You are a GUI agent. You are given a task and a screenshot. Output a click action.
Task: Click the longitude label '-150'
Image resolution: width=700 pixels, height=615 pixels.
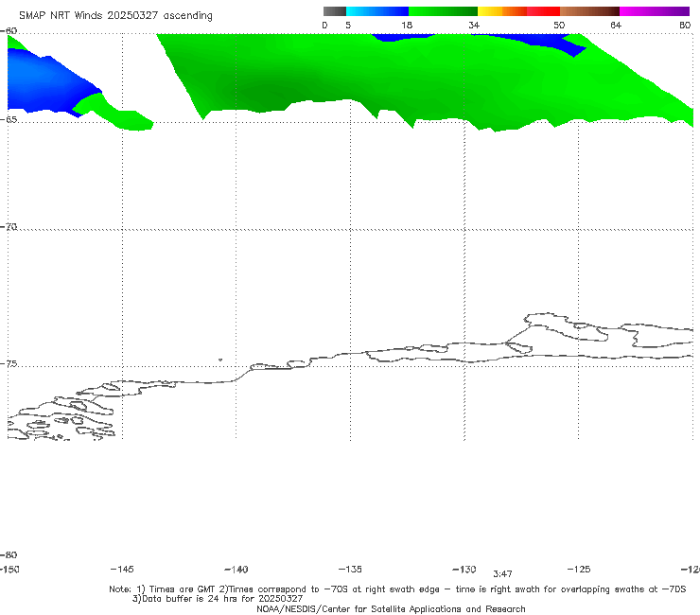pos(9,569)
